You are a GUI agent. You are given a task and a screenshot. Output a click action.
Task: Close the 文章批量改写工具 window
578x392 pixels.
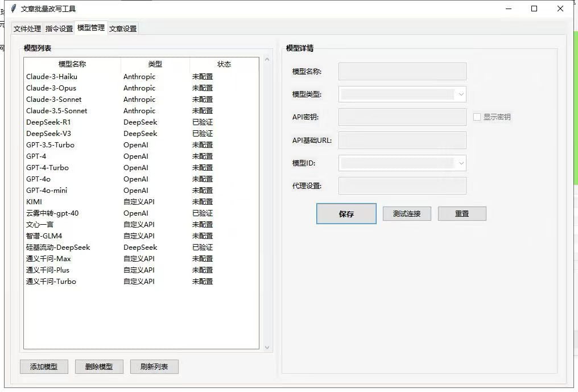coord(560,9)
